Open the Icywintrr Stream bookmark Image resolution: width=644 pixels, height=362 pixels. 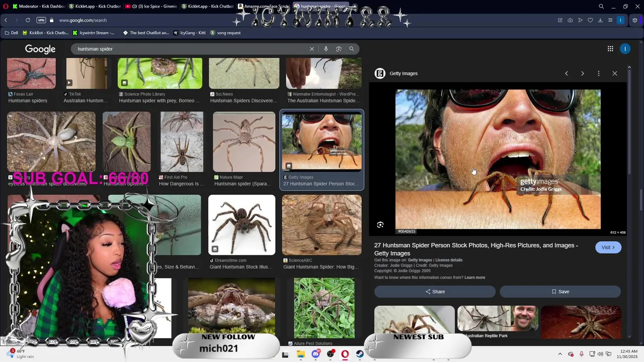pyautogui.click(x=94, y=33)
